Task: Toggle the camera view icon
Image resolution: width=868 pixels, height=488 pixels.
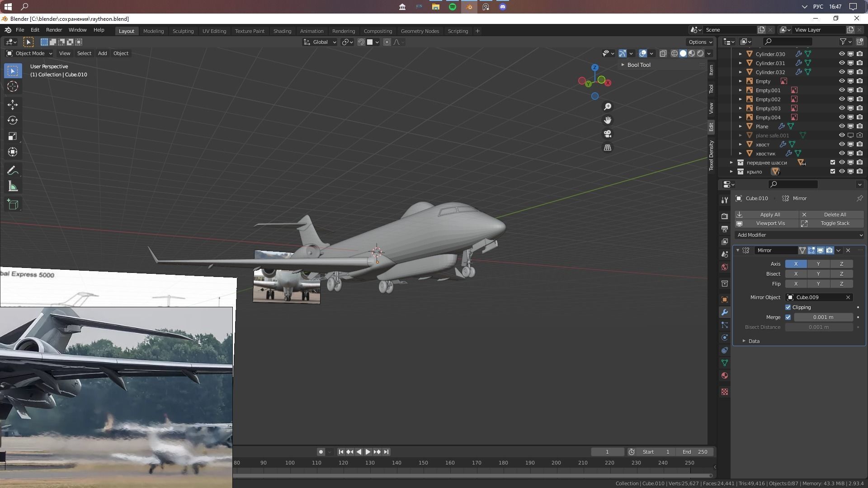Action: point(608,134)
